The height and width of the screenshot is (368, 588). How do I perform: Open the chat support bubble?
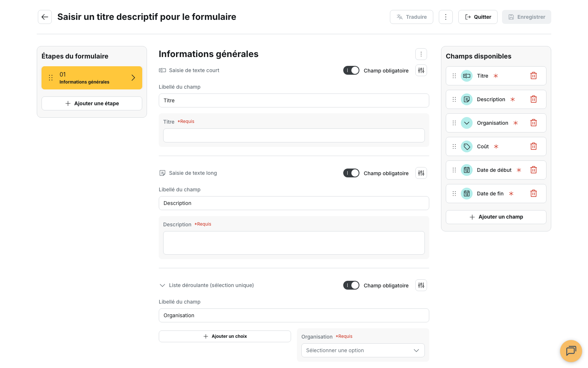[571, 351]
